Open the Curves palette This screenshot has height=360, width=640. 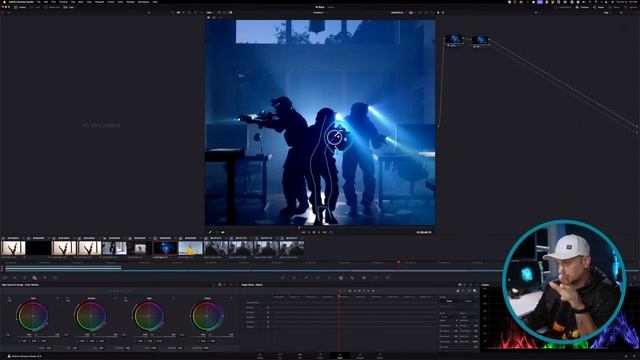pyautogui.click(x=282, y=278)
